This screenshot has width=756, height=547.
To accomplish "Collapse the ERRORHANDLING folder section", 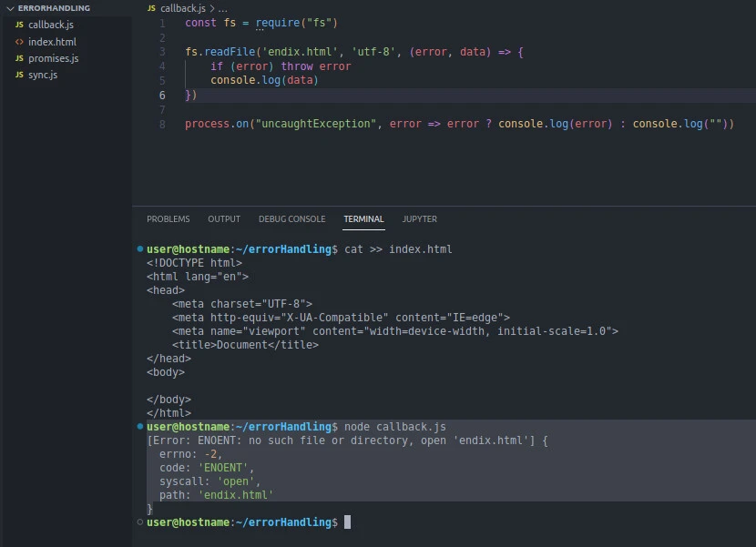I will pos(9,8).
